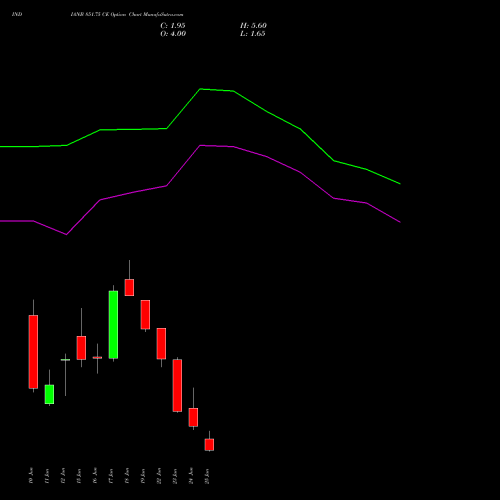The image size is (500, 500).
Task: Click the red candlestick above date 23
Action: pos(177,385)
